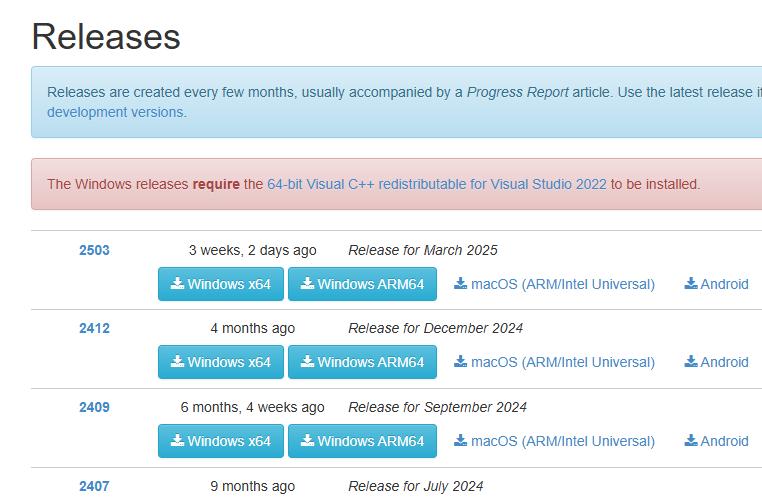Click macOS Universal link for March 2025 release
This screenshot has width=762, height=497.
pos(554,284)
